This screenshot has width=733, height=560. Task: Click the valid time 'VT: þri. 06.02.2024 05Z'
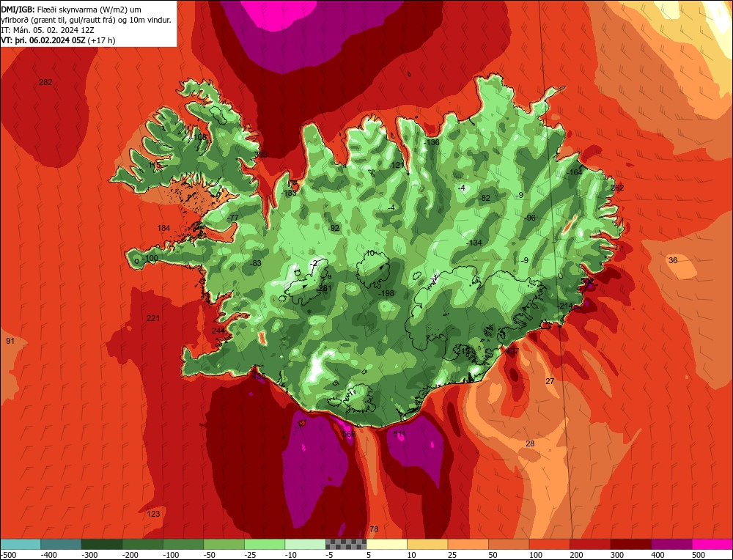click(43, 40)
